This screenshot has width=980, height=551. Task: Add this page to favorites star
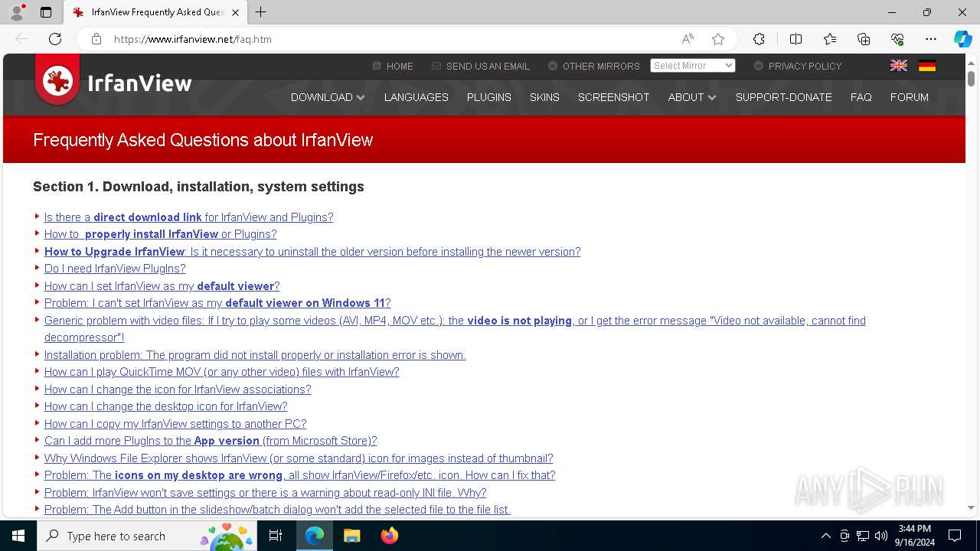[x=718, y=39]
